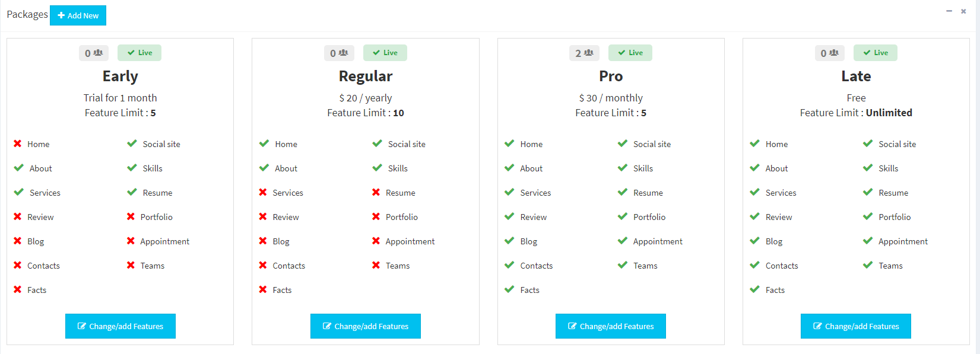
Task: Collapse the Packages panel with the minus icon
Action: click(x=949, y=11)
